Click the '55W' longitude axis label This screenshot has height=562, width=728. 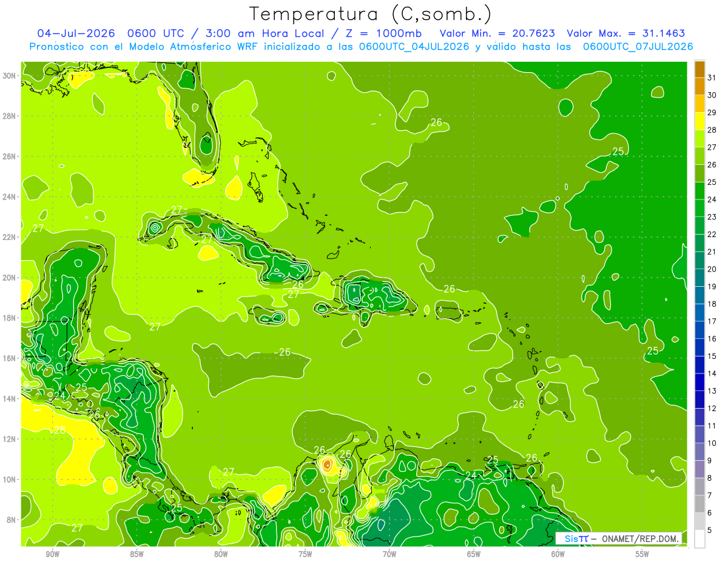tap(642, 555)
